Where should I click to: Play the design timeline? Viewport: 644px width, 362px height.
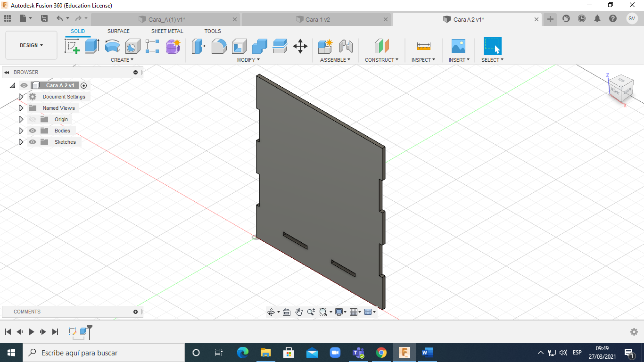pos(31,332)
